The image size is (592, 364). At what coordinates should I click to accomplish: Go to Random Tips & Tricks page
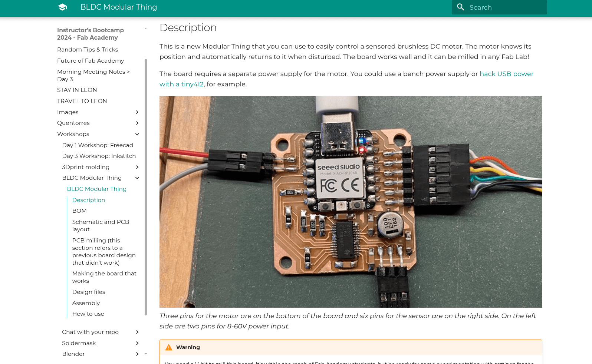tap(88, 50)
